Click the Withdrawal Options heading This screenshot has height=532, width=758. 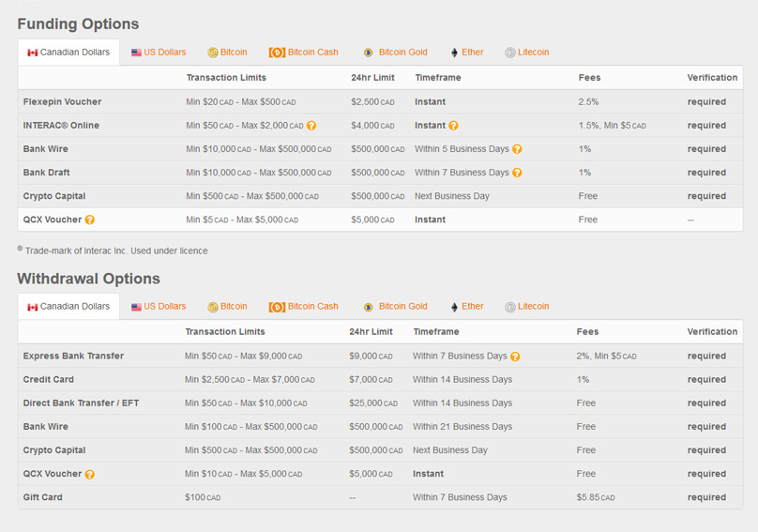[88, 279]
